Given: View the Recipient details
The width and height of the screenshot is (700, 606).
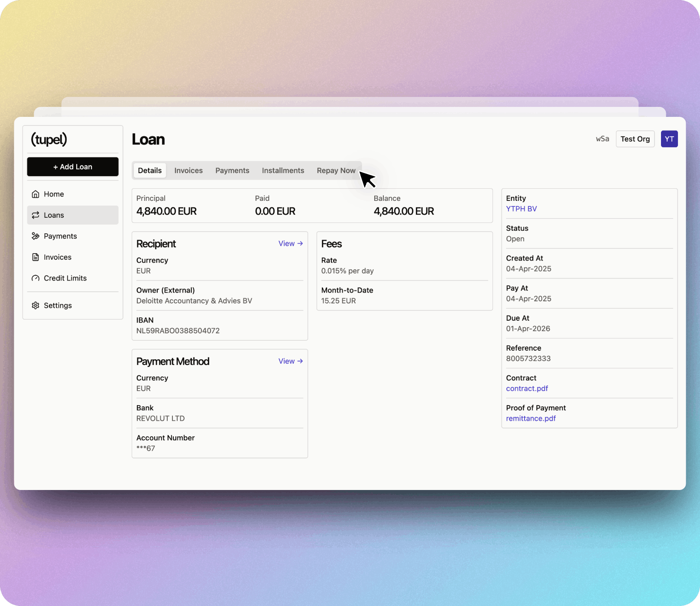Looking at the screenshot, I should pyautogui.click(x=290, y=244).
